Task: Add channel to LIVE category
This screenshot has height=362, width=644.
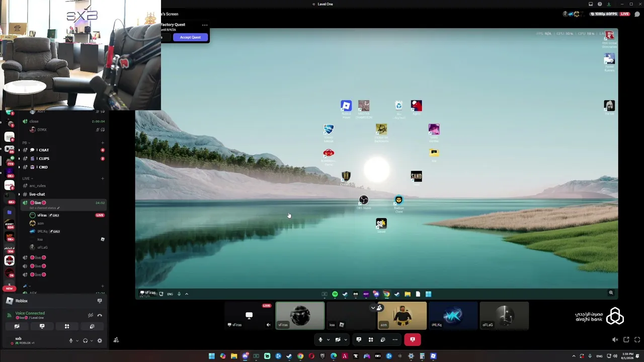Action: (x=103, y=178)
